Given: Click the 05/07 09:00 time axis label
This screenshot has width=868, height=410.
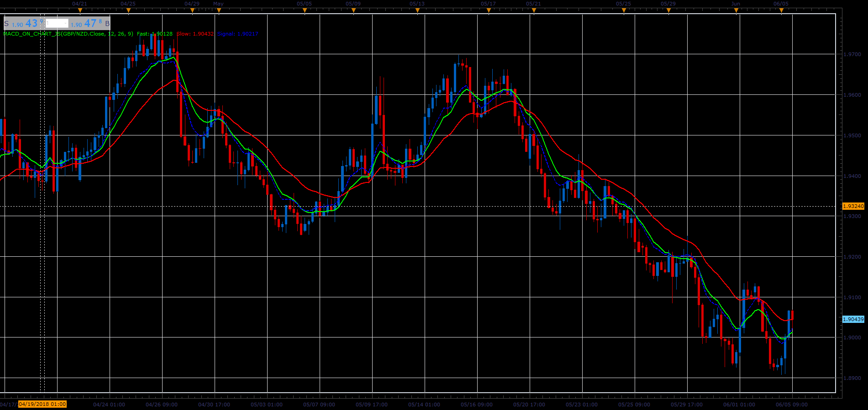Looking at the screenshot, I should tap(319, 405).
